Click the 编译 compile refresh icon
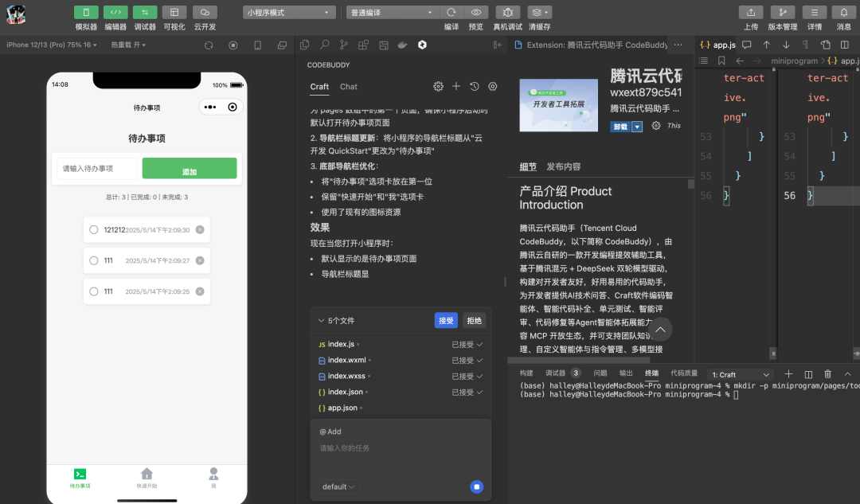The width and height of the screenshot is (860, 504). [451, 12]
